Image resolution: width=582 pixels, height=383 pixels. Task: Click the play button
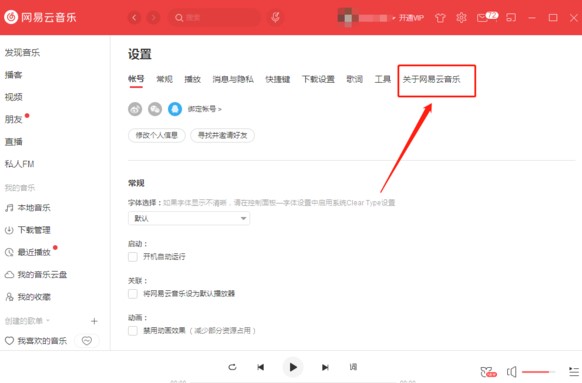click(293, 367)
